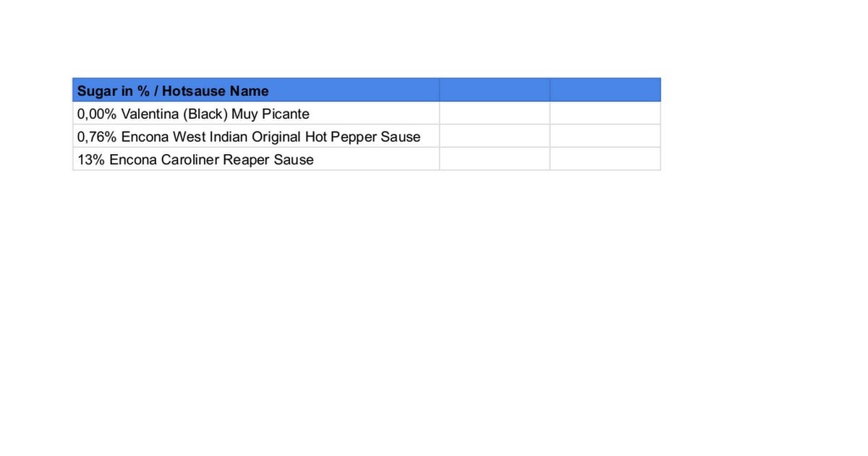868x456 pixels.
Task: Click the '13%' sugar value
Action: [91, 161]
